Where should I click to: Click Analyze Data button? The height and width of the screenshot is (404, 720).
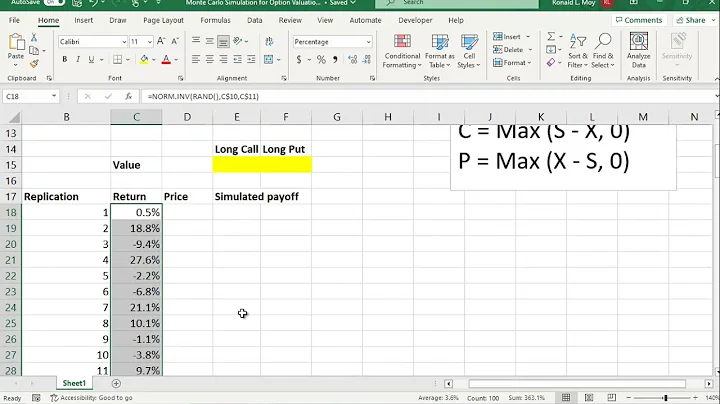click(639, 51)
